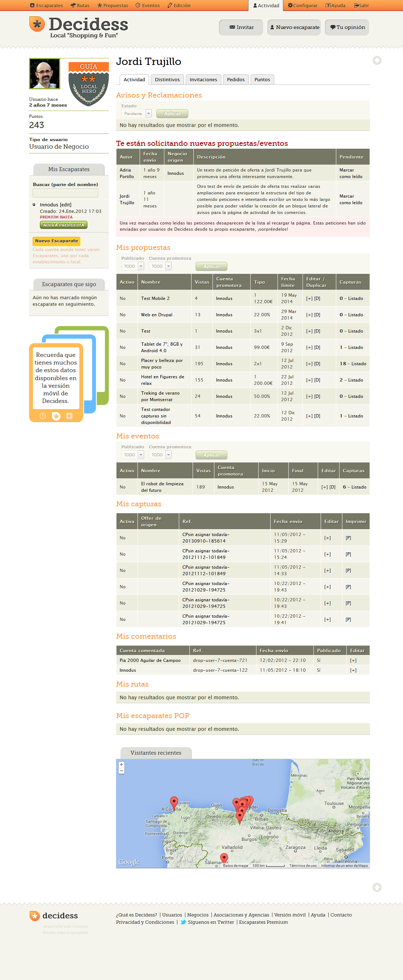
Task: Zoom out on the visitors map
Action: coord(122,771)
